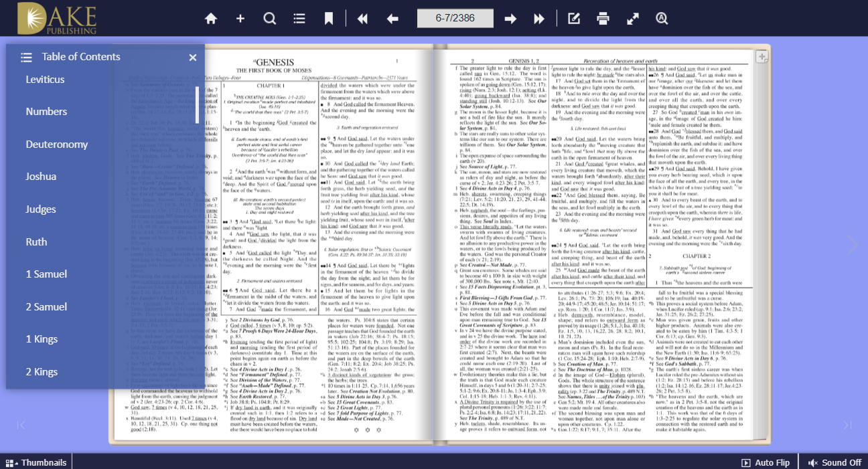Click the plus icon at the book corner
Viewport: 868px width, 469px height.
(x=762, y=57)
